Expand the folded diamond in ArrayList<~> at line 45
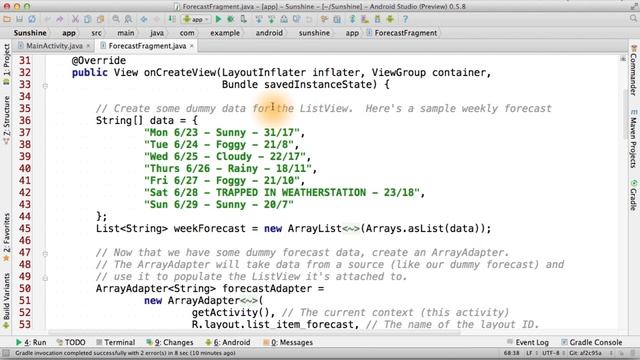The height and width of the screenshot is (360, 640). click(351, 229)
